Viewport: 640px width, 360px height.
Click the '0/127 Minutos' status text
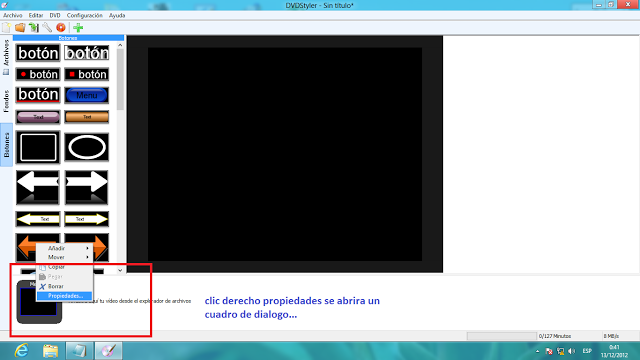555,336
